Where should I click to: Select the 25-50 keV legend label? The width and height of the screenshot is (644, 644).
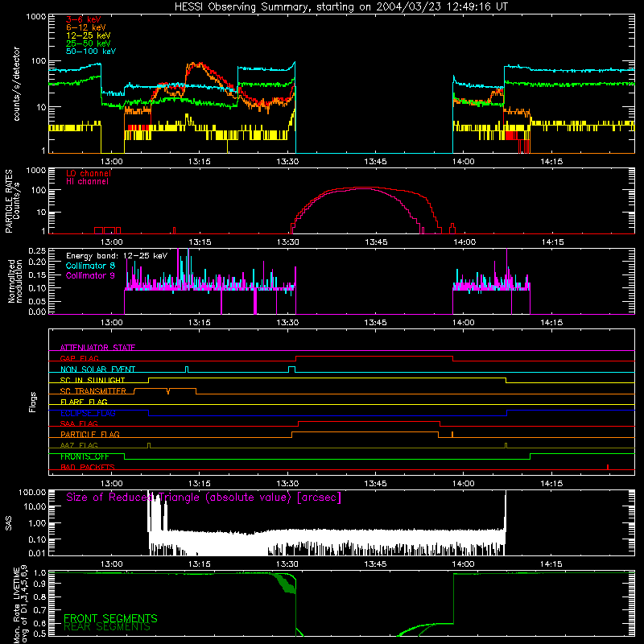tap(88, 43)
